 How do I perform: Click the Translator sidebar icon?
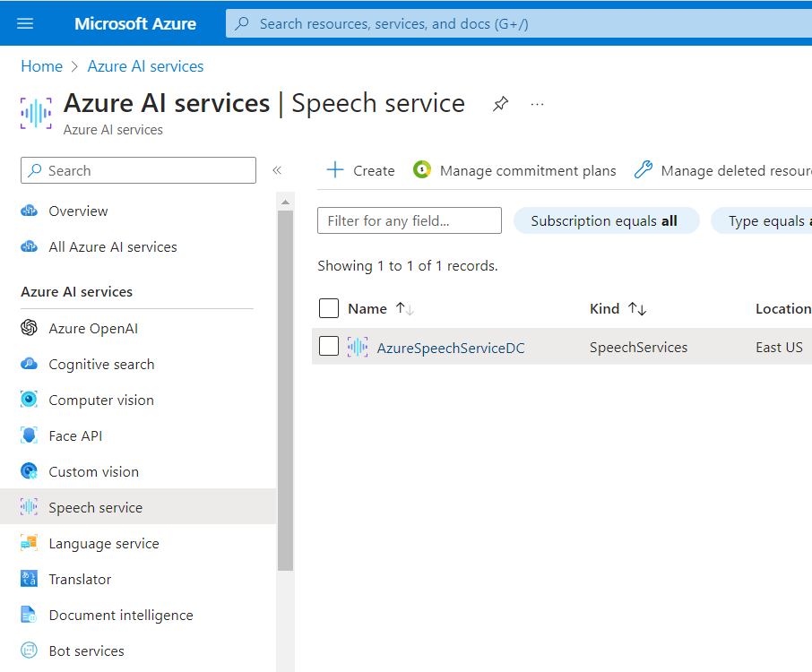[x=30, y=579]
